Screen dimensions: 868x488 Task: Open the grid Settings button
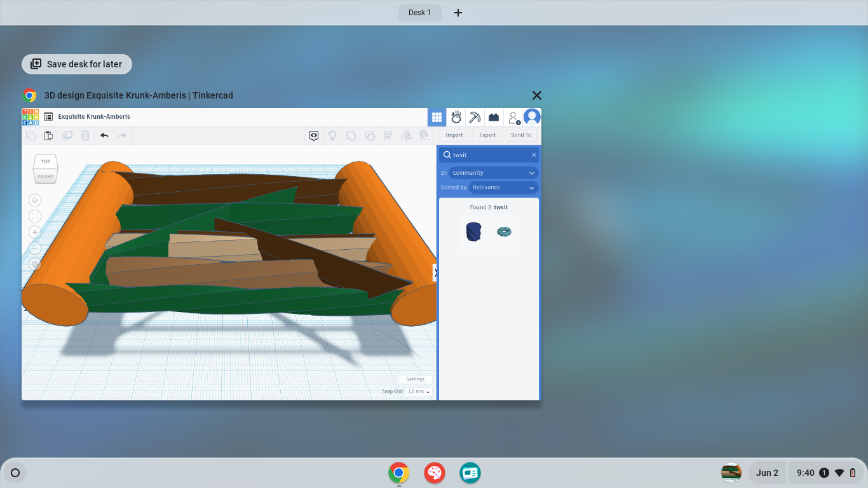(415, 379)
